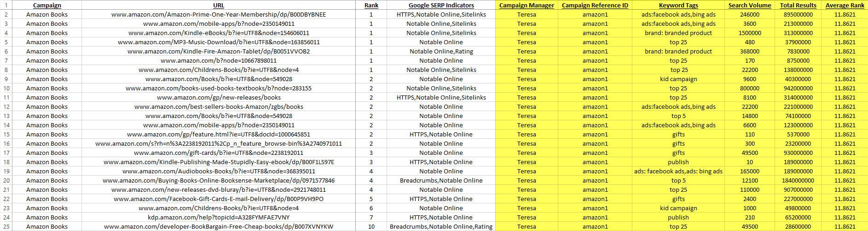
Task: Select the Campaign column header cell
Action: (47, 5)
